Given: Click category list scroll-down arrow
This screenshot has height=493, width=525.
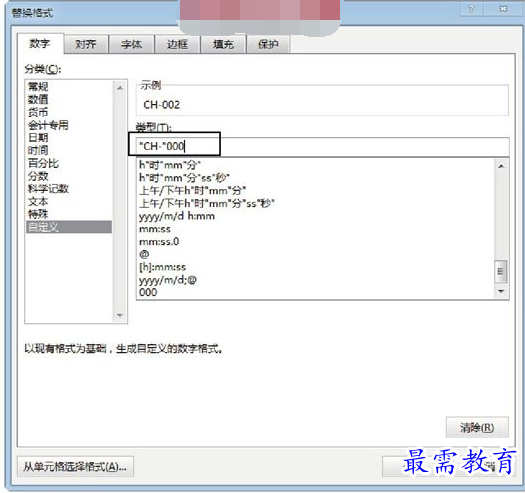Looking at the screenshot, I should pos(120,315).
